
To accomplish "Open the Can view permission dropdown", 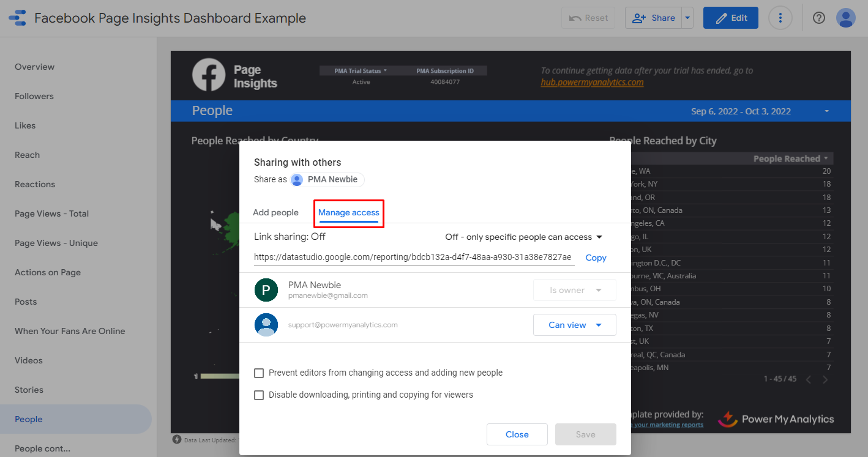I will coord(574,325).
